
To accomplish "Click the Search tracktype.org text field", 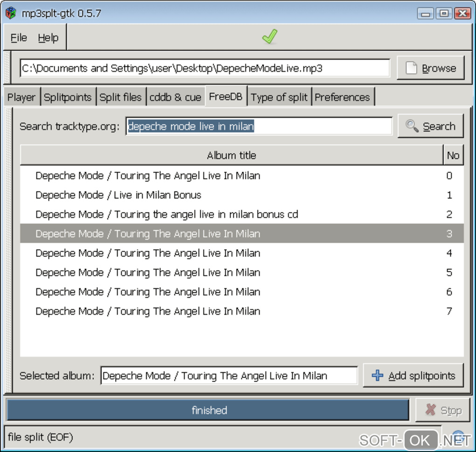I will click(x=259, y=126).
